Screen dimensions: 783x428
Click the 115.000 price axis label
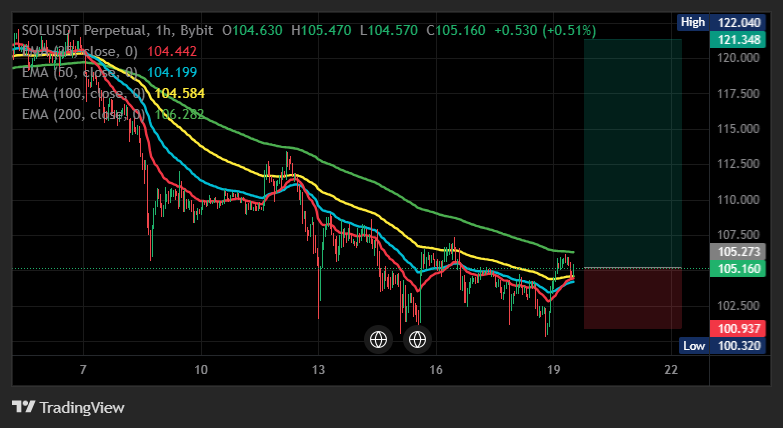[739, 129]
